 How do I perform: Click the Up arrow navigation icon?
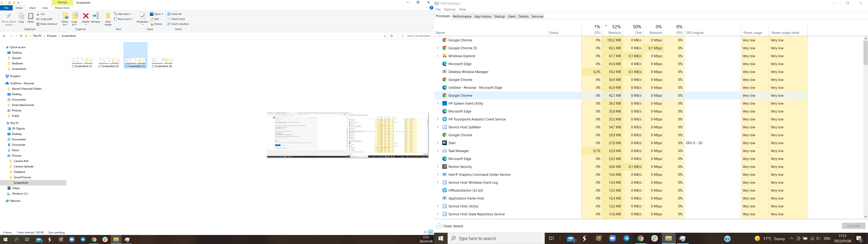(21, 36)
